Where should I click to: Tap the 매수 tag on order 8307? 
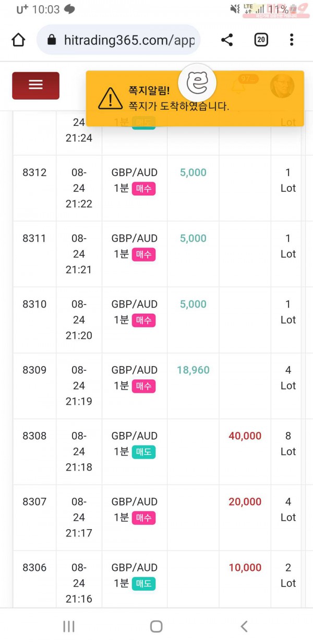point(143,518)
